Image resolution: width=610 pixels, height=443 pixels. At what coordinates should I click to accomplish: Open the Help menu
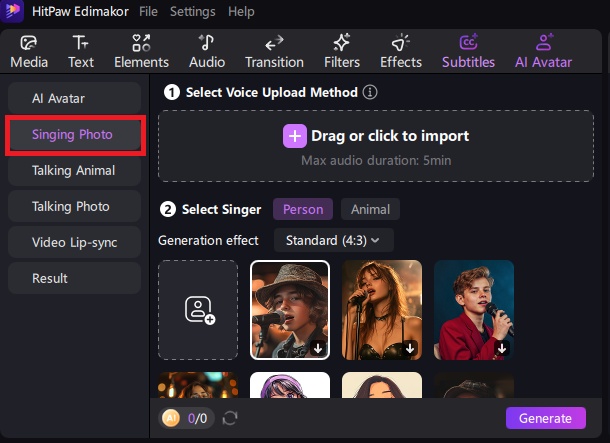coord(241,12)
